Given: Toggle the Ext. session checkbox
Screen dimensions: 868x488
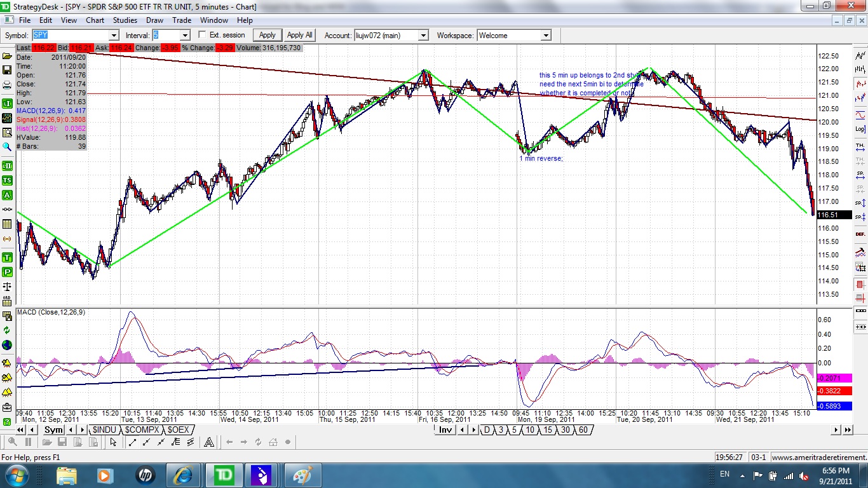Looking at the screenshot, I should coord(203,35).
